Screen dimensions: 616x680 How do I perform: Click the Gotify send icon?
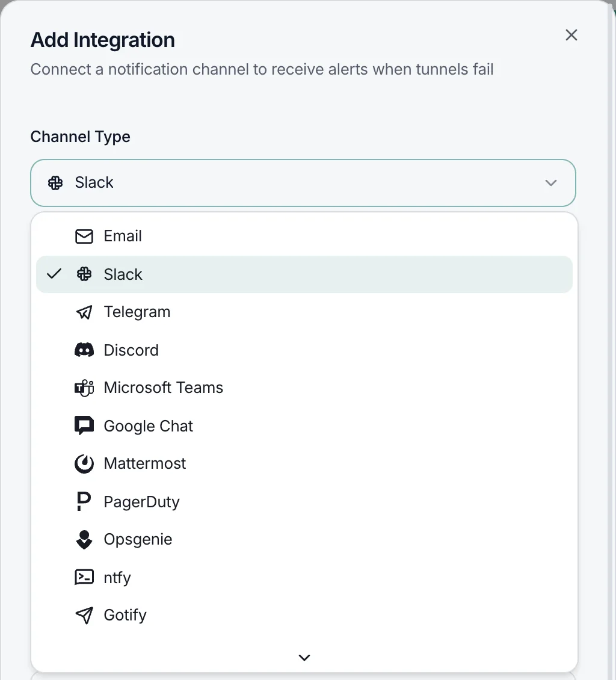point(84,616)
